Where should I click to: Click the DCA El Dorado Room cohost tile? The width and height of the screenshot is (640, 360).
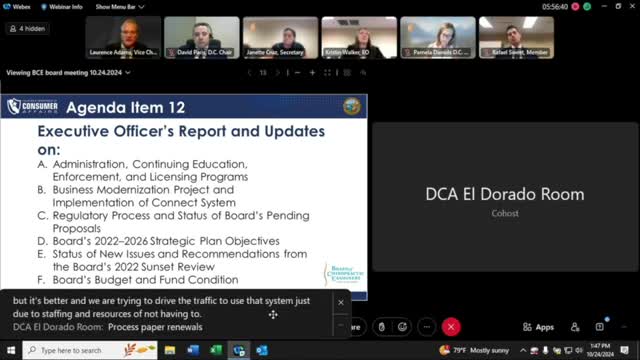tap(505, 197)
